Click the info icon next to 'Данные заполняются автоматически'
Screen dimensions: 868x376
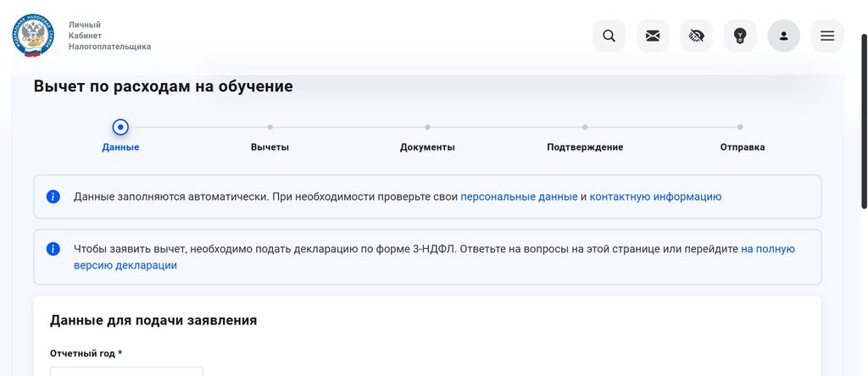[x=53, y=196]
